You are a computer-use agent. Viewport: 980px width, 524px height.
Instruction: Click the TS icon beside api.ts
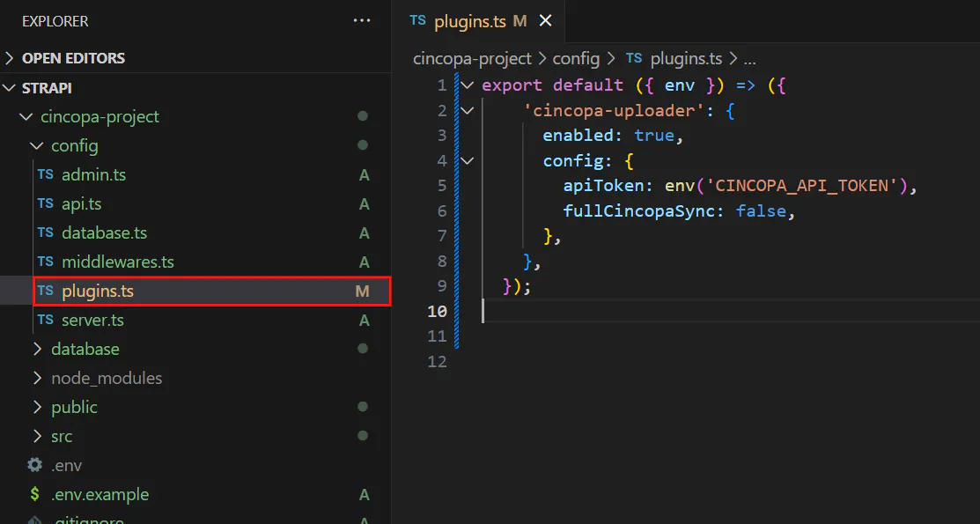[45, 203]
